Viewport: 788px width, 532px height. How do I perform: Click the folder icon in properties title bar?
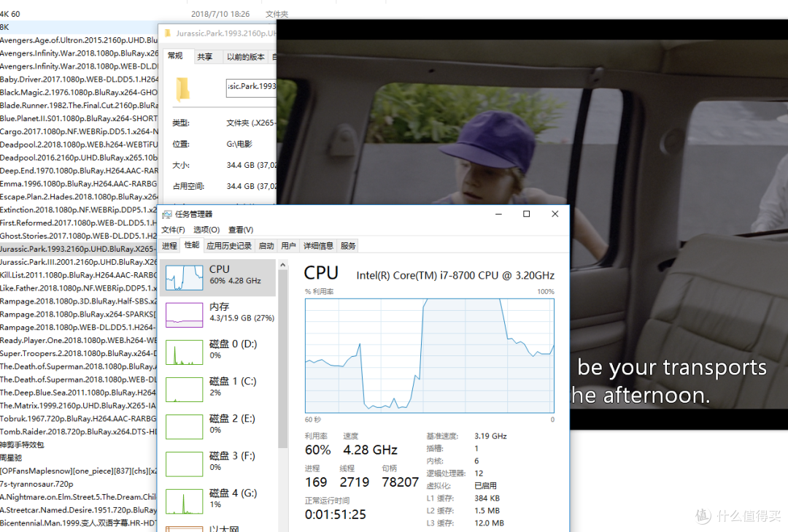click(x=168, y=33)
